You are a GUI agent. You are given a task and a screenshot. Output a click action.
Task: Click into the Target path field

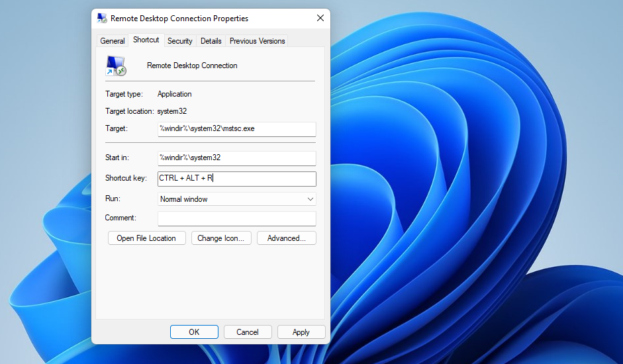click(x=236, y=129)
